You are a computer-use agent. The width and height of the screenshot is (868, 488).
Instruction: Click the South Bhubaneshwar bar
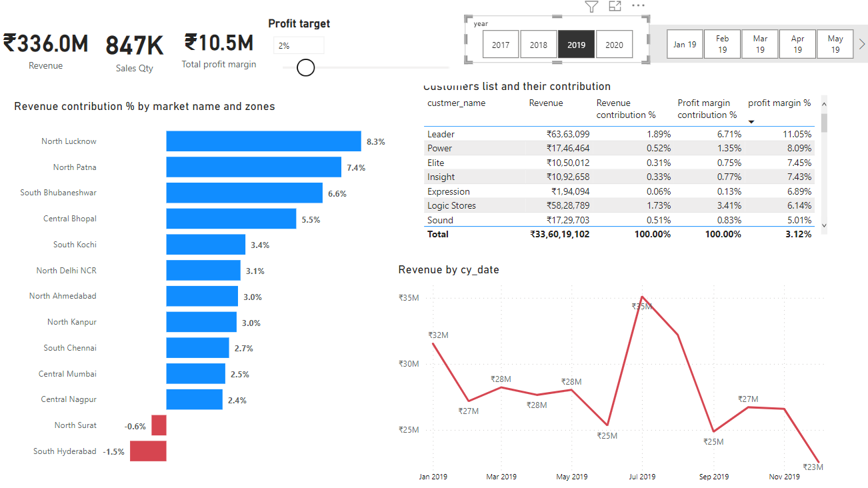[x=244, y=193]
